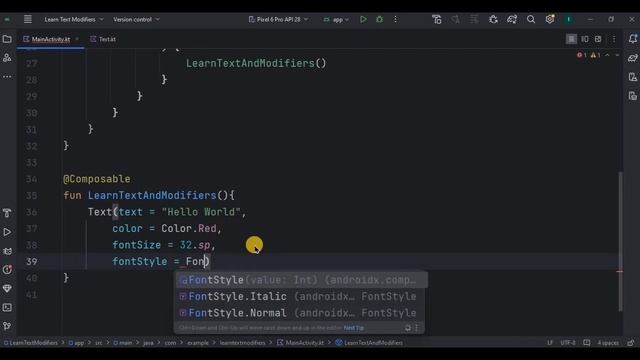Toggle read-only lock icon in status bar
The height and width of the screenshot is (360, 640).
click(x=631, y=343)
